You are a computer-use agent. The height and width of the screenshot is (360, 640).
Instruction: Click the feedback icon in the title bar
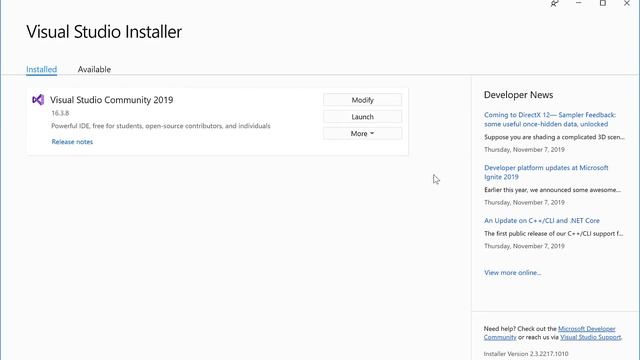click(554, 4)
